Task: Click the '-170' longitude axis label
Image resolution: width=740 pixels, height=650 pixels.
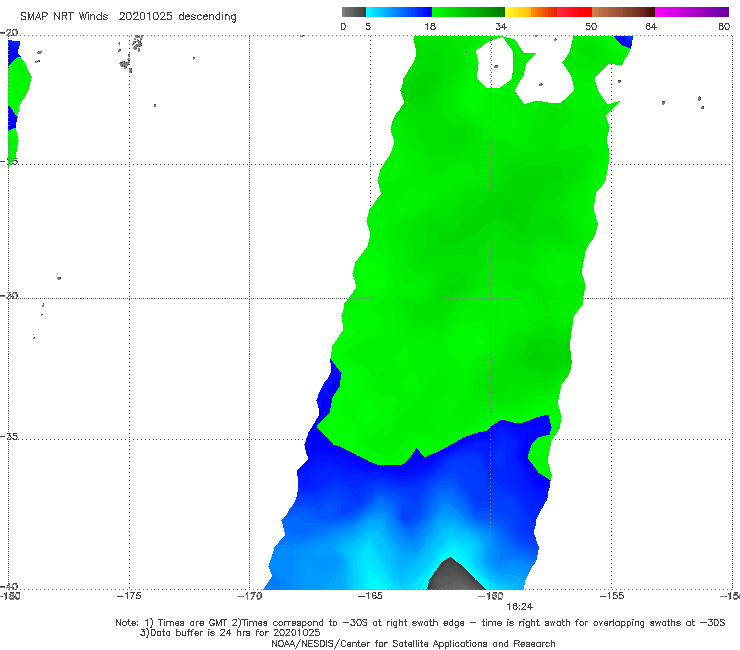Action: [249, 596]
